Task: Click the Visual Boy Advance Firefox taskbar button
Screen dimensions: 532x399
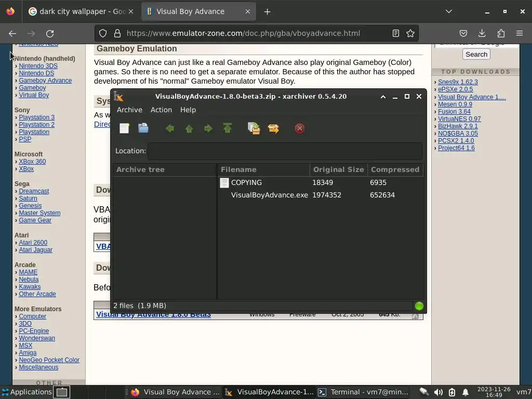Action: 176,392
